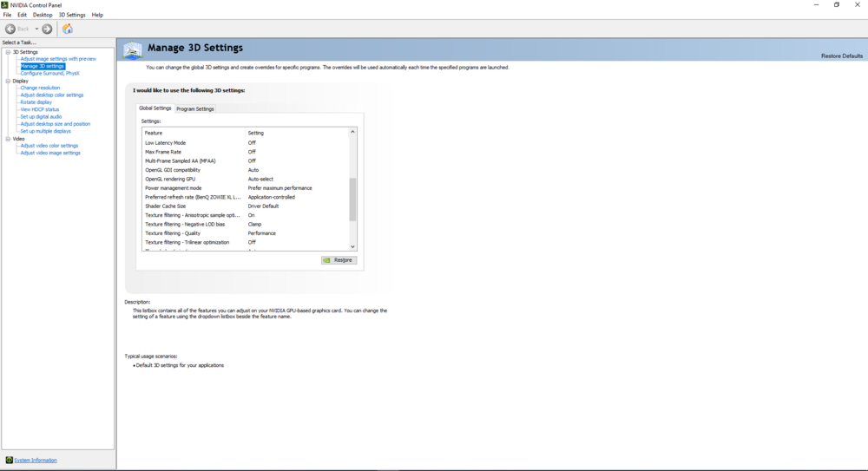Viewport: 868px width, 471px height.
Task: Click the Driver Default setting value
Action: (x=263, y=206)
